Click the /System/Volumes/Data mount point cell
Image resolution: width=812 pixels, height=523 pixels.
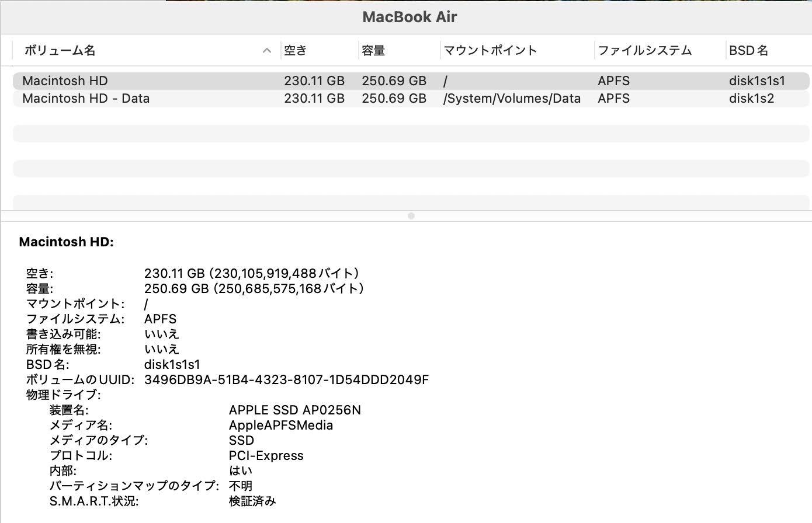pyautogui.click(x=512, y=99)
